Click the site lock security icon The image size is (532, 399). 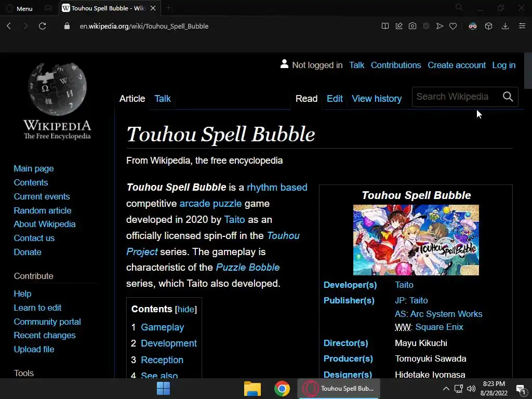coord(67,26)
